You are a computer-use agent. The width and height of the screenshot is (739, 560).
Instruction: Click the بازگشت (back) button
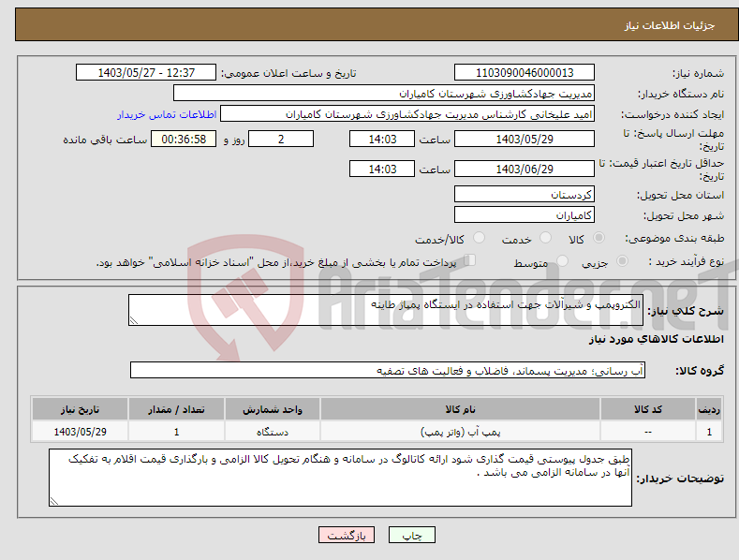[347, 535]
